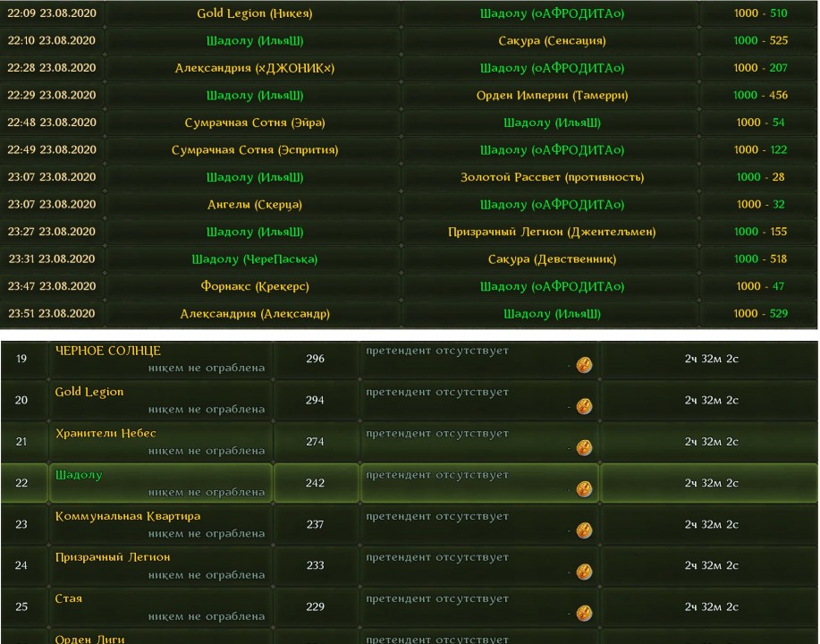
Task: Click score 1000 - 525
Action: (x=760, y=40)
